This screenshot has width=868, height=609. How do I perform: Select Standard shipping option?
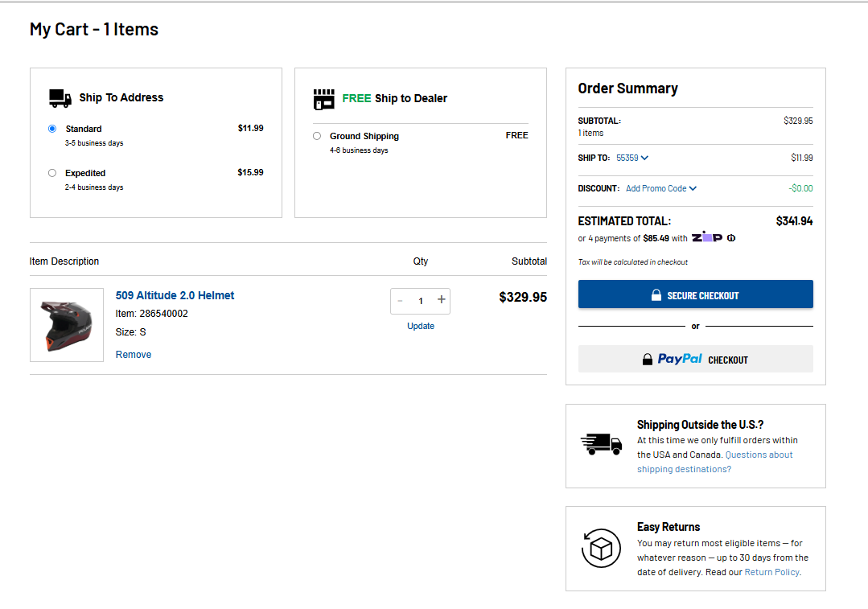click(x=52, y=129)
